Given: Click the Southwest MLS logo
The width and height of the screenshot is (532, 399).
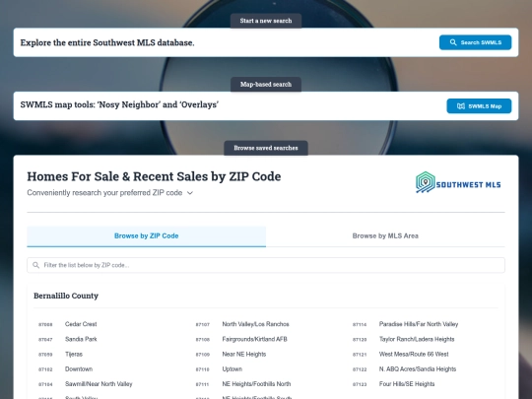Looking at the screenshot, I should pos(458,182).
